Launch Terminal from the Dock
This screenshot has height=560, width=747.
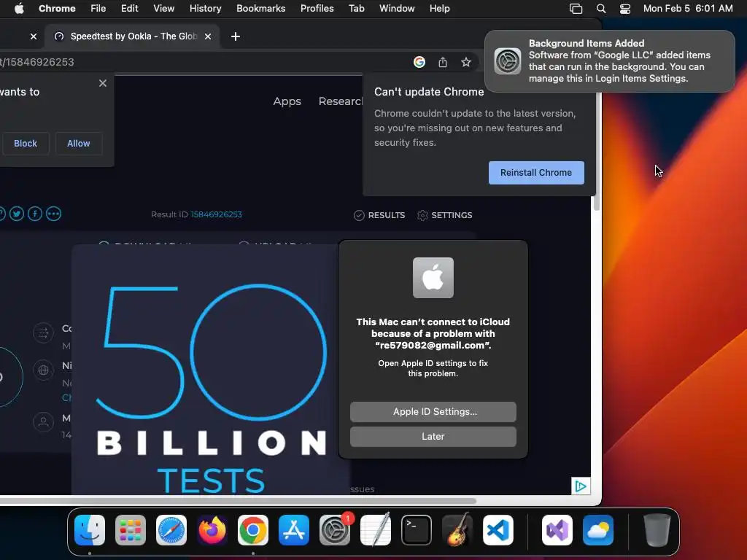pos(417,530)
